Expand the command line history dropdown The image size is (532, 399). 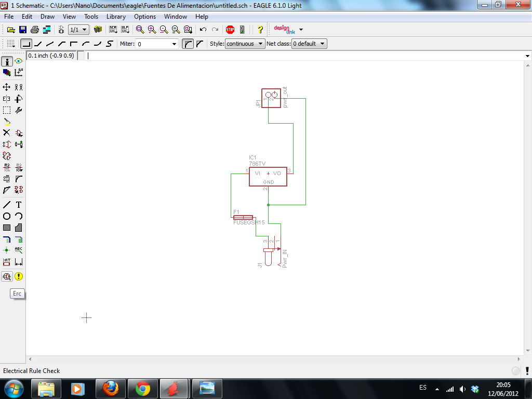527,56
